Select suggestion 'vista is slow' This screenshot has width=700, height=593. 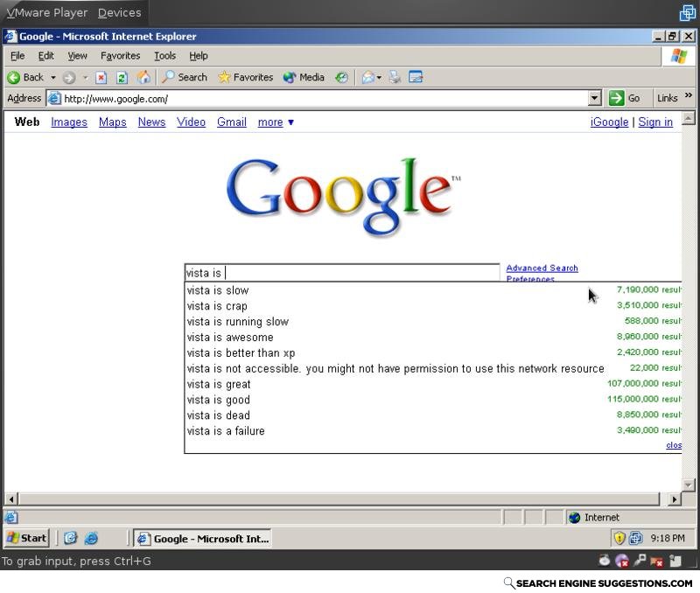[x=433, y=290]
